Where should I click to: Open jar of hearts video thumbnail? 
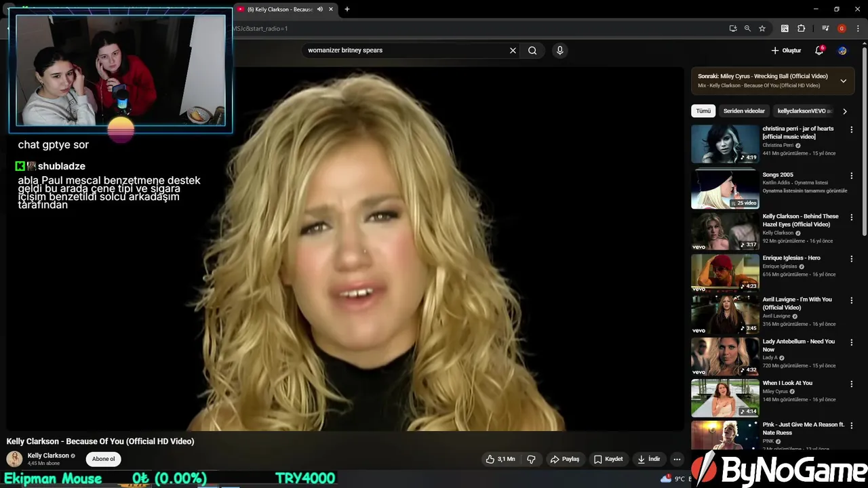pos(725,144)
